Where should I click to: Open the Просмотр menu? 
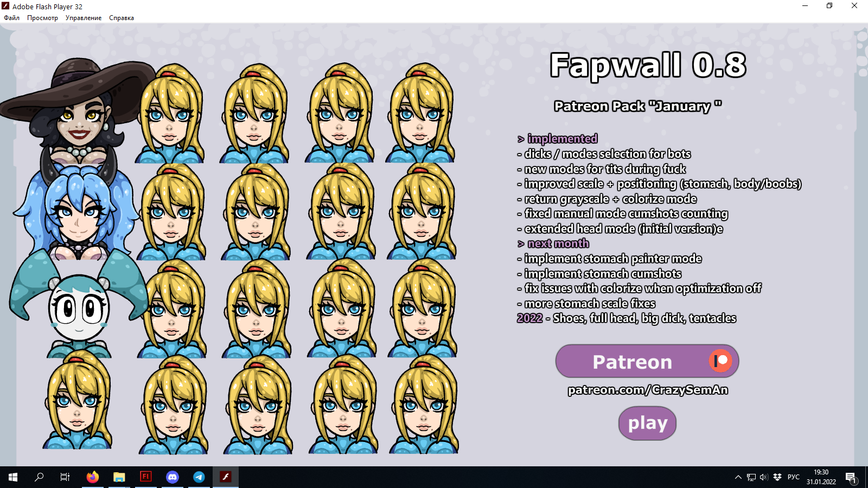[x=42, y=18]
